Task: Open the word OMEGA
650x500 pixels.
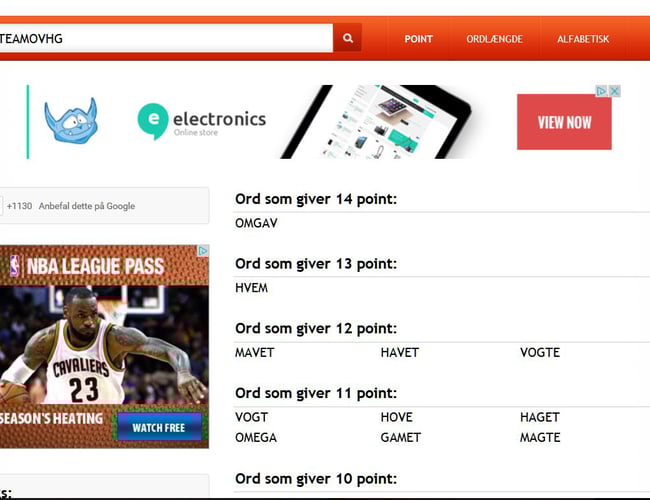Action: [x=256, y=437]
